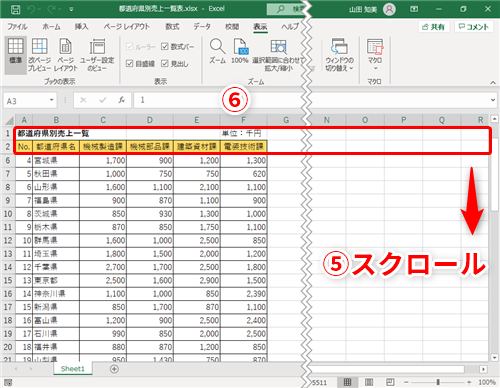
Task: Open the Name Box dropdown arrow
Action: tap(52, 100)
